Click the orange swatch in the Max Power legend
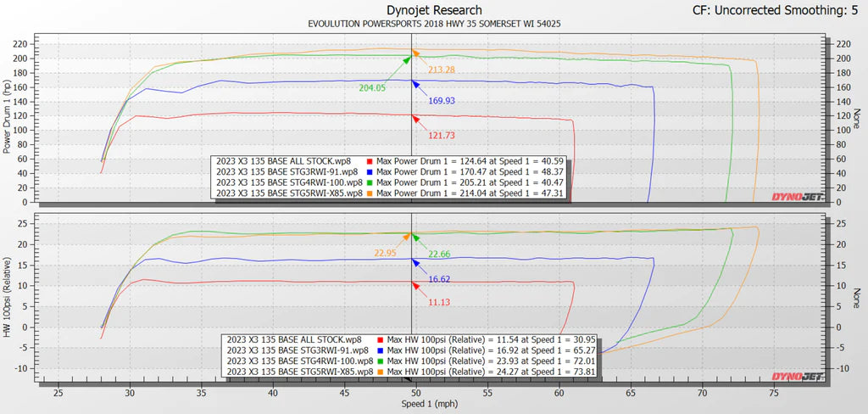Image resolution: width=868 pixels, height=414 pixels. point(370,193)
